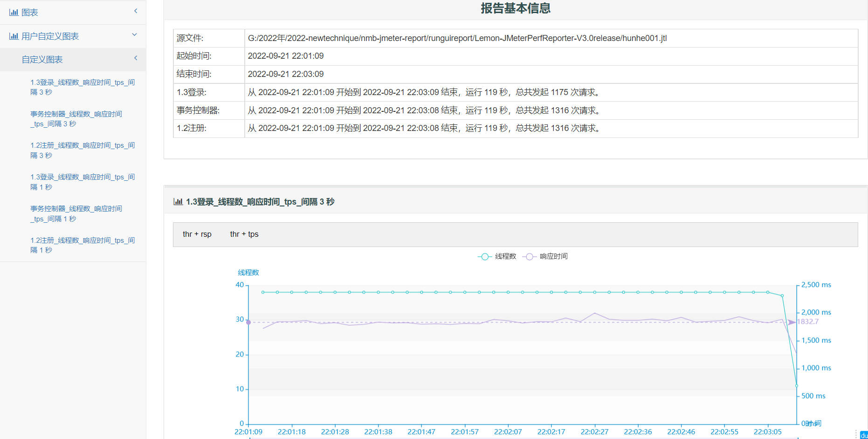
Task: Click the bar chart icon beside 图表
Action: 14,13
